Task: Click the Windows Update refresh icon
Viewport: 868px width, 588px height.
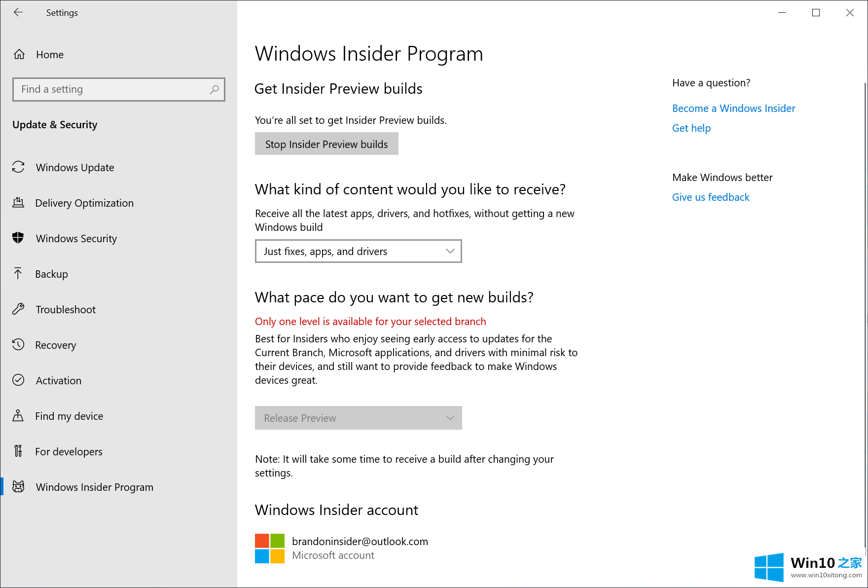Action: tap(18, 167)
